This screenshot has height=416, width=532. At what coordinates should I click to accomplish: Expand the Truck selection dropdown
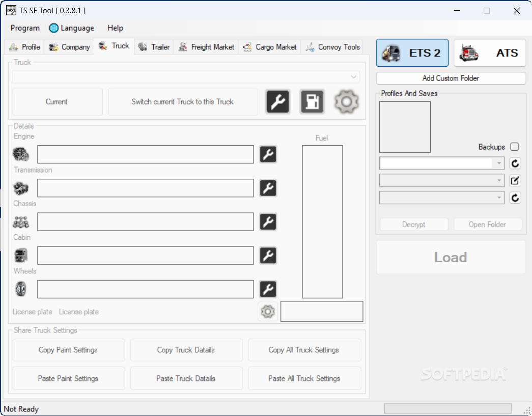pyautogui.click(x=353, y=77)
